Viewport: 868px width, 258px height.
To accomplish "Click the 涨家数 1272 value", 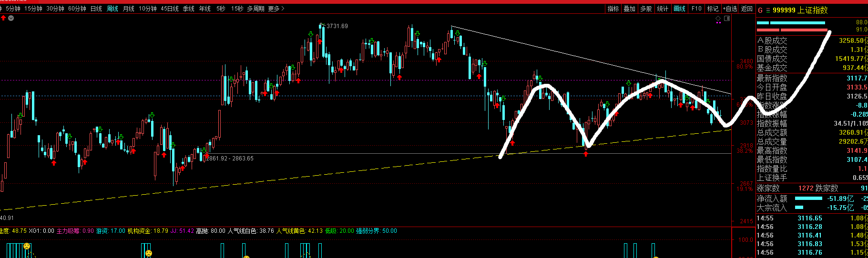I will (806, 189).
